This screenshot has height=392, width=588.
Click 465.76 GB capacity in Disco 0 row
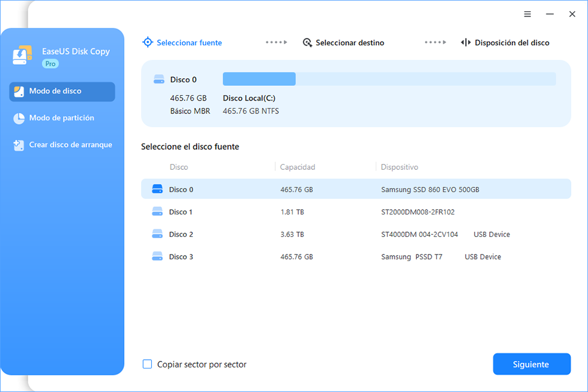click(x=296, y=190)
